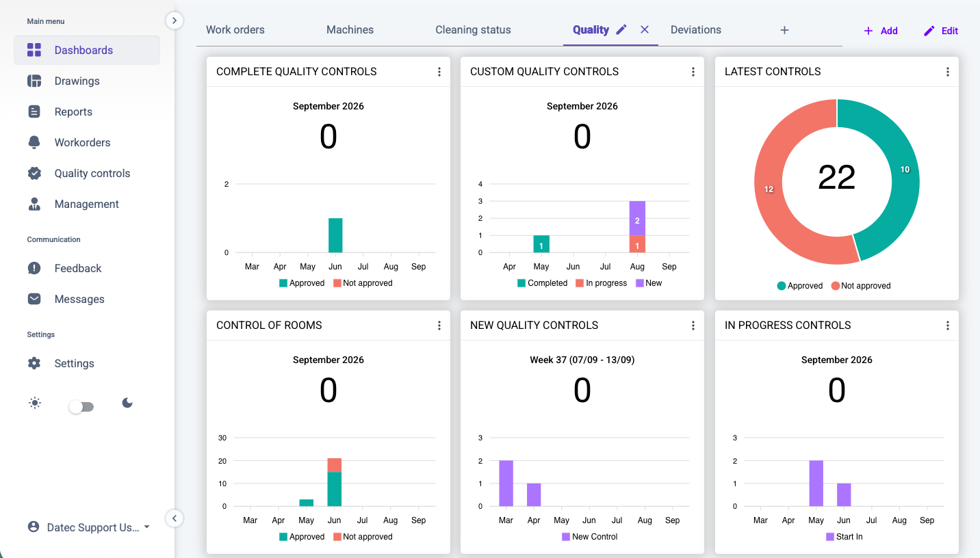Switch to the Machines tab

tap(350, 29)
